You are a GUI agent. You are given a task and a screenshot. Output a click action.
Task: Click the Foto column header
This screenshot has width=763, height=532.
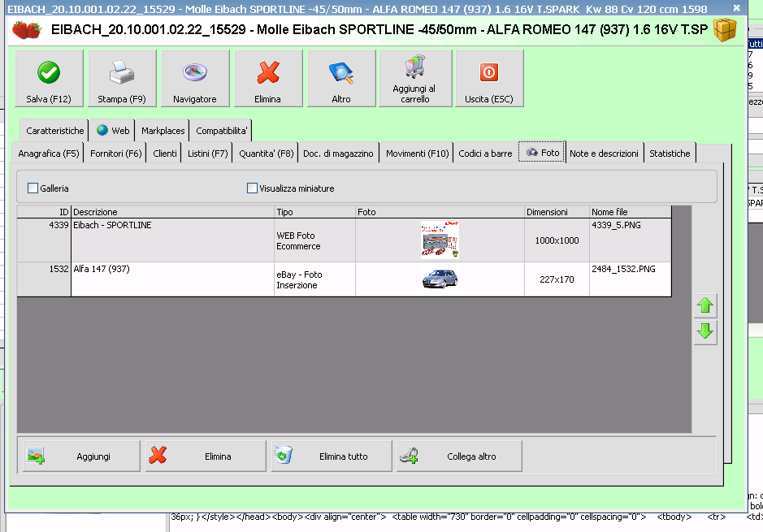pyautogui.click(x=440, y=212)
